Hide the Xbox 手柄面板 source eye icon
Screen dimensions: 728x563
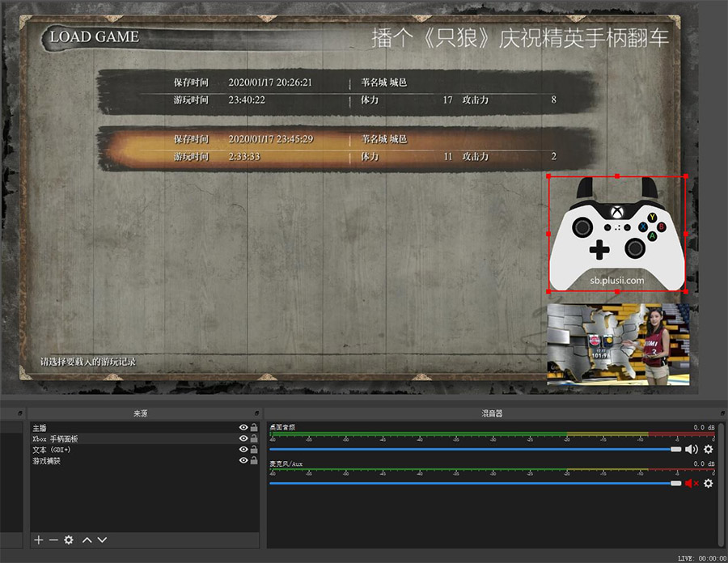click(243, 438)
